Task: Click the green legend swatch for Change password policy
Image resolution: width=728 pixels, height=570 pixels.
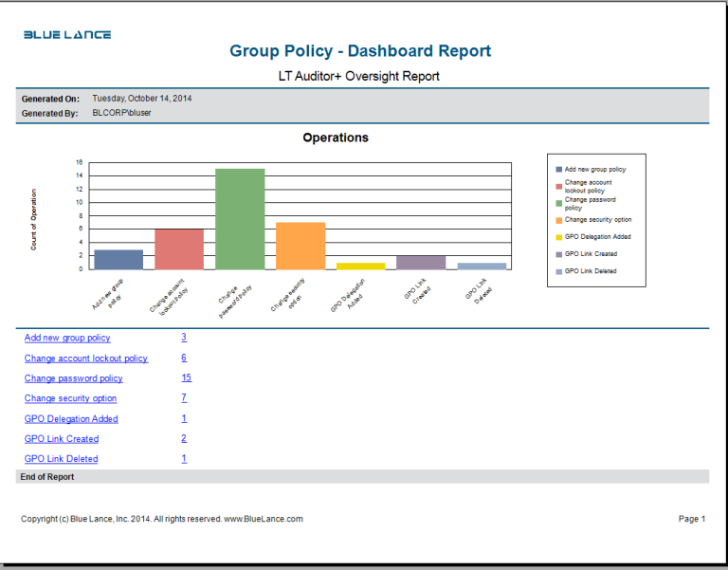Action: point(559,201)
